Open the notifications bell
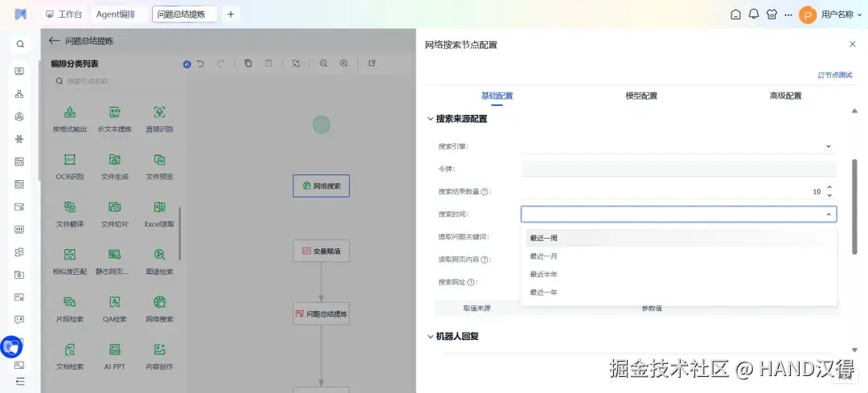The image size is (868, 393). [753, 14]
